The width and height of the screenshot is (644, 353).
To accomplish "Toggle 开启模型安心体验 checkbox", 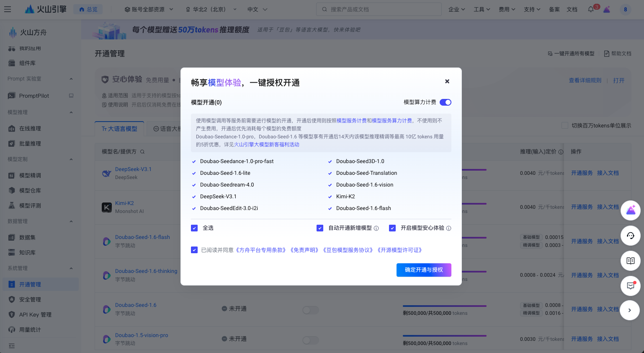I will 392,228.
